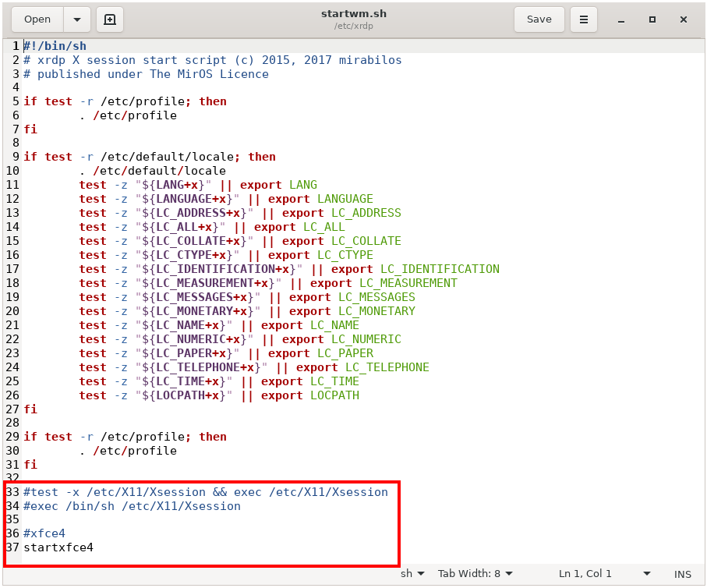Click 'export LC_PAPER' on line 23
Viewport: 707px width, 588px height.
[320, 353]
